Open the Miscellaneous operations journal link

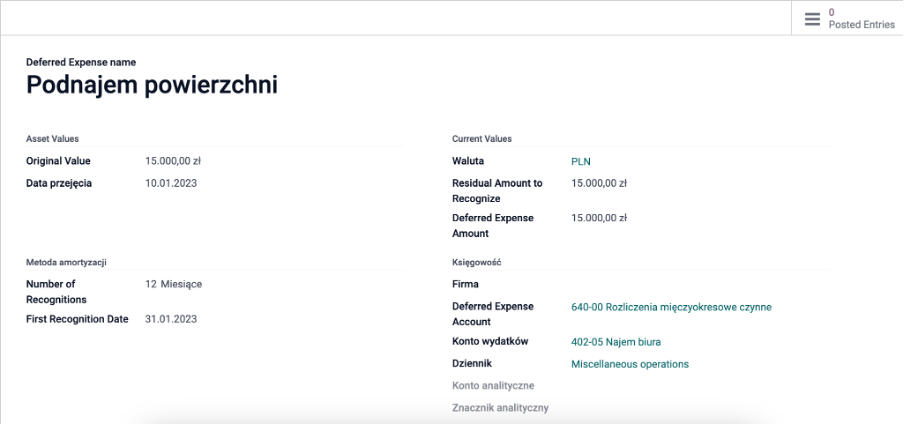tap(630, 364)
